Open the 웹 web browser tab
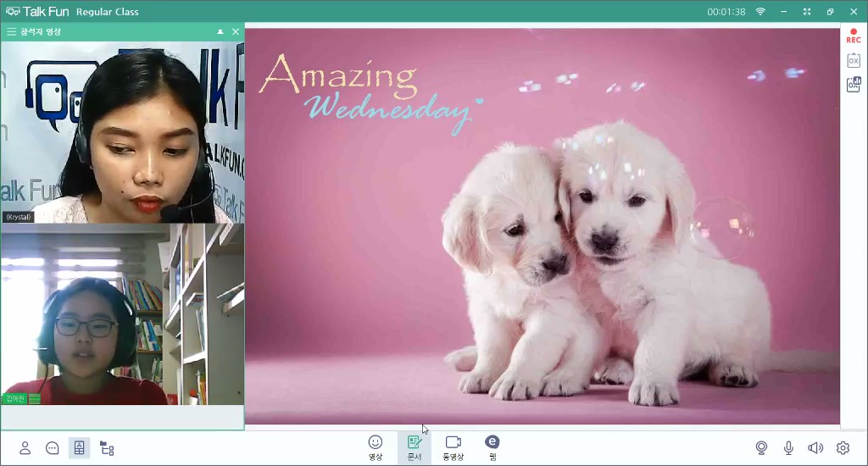 pyautogui.click(x=492, y=447)
